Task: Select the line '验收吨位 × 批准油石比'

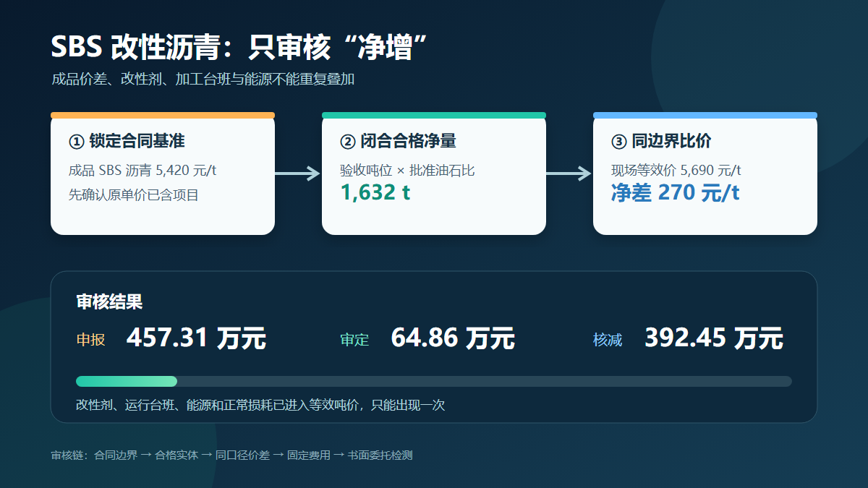Action: (x=407, y=171)
